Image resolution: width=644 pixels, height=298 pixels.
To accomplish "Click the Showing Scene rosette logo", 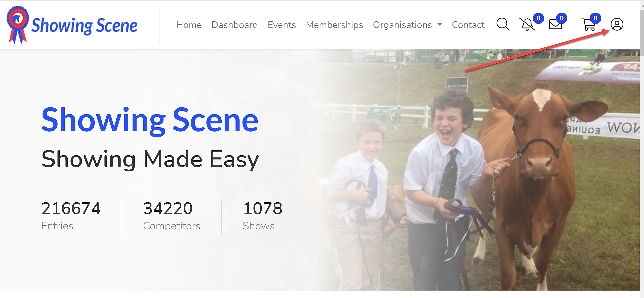I will pyautogui.click(x=72, y=25).
